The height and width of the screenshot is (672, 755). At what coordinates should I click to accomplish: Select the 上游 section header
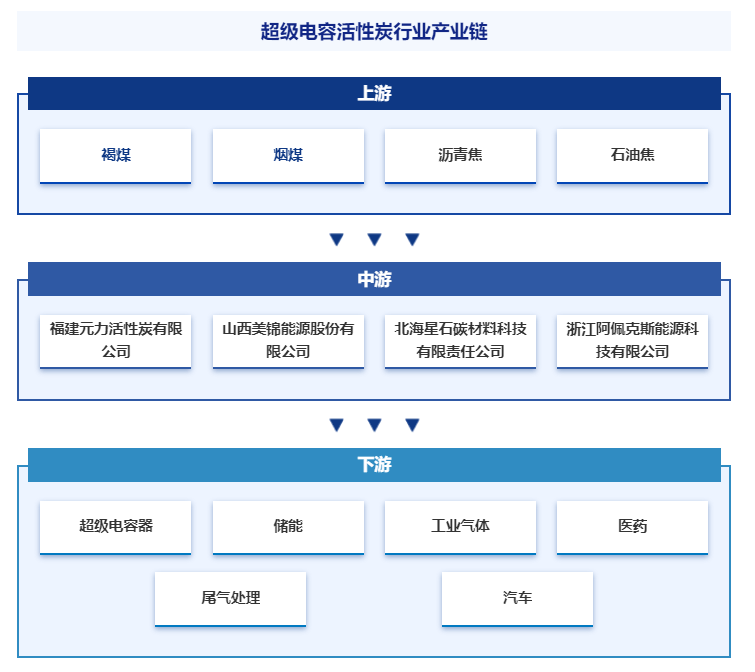(374, 93)
